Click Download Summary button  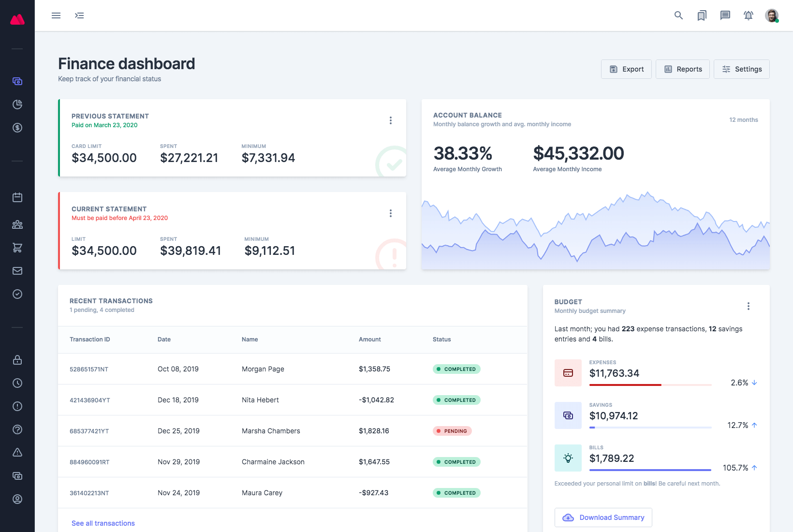pyautogui.click(x=603, y=517)
